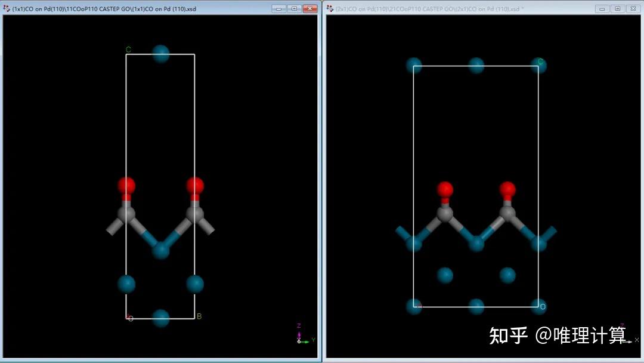Select the Pd atom bridging both carbons in (1x1) window
The image size is (644, 363).
[x=161, y=250]
